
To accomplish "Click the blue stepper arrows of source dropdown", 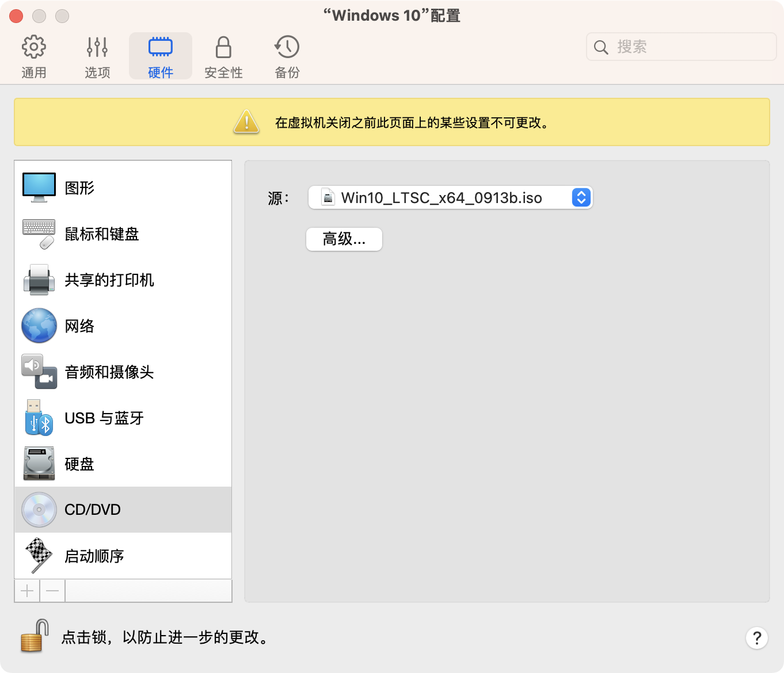I will pyautogui.click(x=581, y=197).
